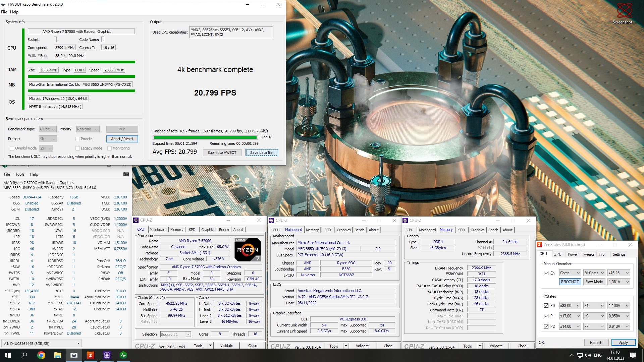Click the Used CPU capabilities text box

(x=231, y=32)
